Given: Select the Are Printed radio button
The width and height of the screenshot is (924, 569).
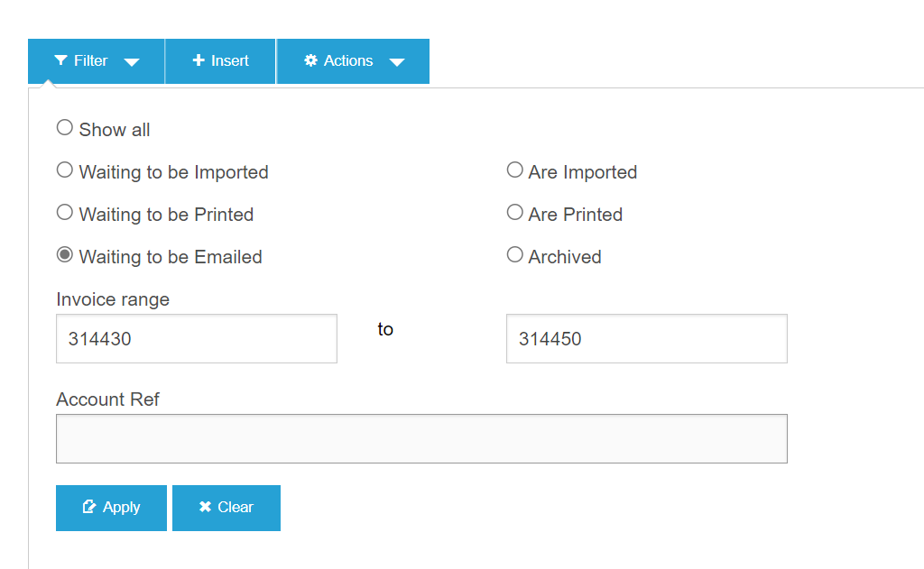Looking at the screenshot, I should coord(515,213).
